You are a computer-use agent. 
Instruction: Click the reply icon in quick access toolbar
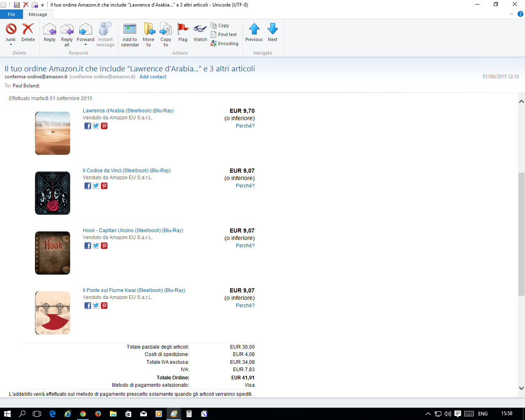coord(34,5)
